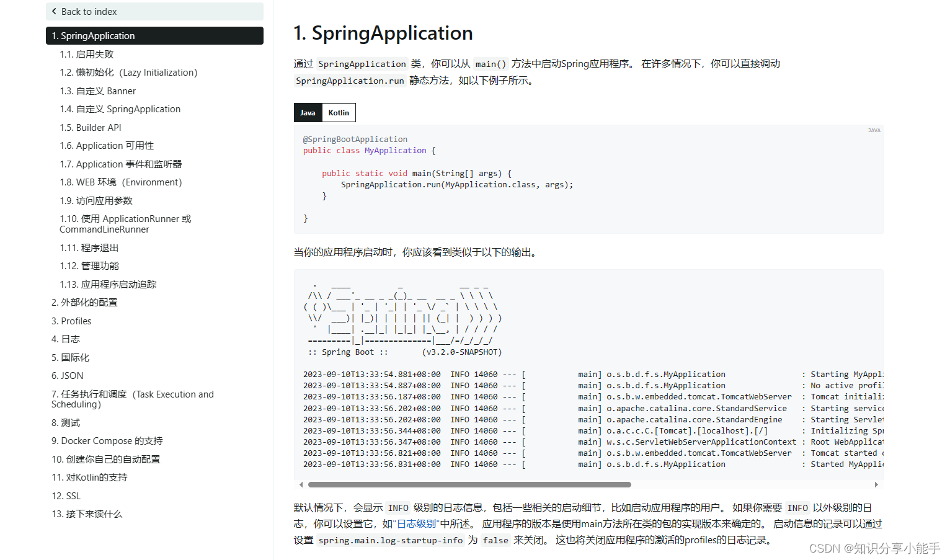Open chapter 5. 国际化
The height and width of the screenshot is (560, 950).
click(x=70, y=358)
